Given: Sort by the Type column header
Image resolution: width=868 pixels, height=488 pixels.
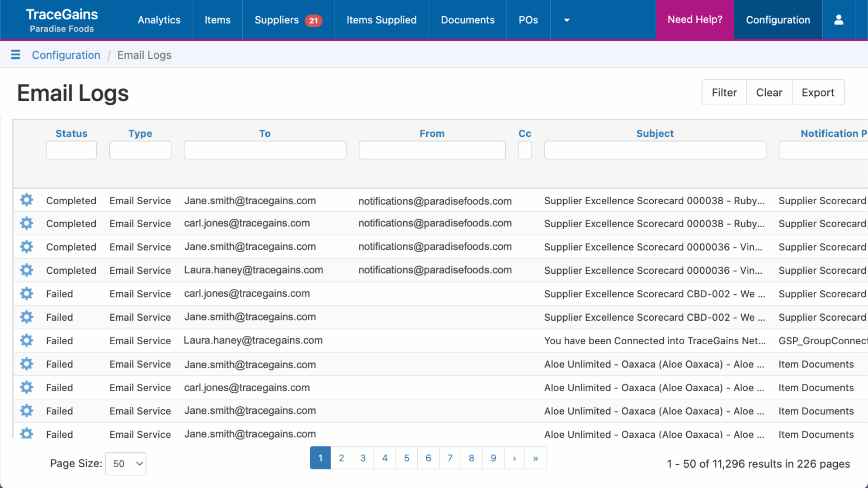Looking at the screenshot, I should [140, 133].
